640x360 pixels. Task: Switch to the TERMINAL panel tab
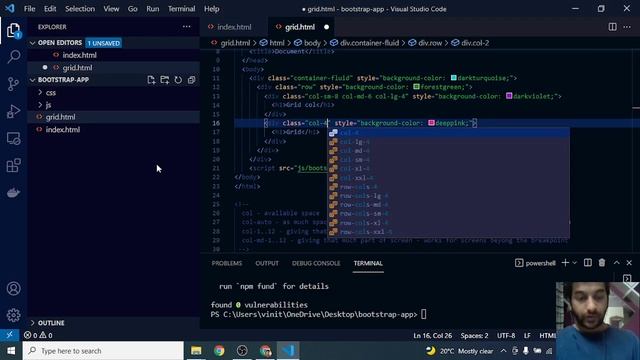pyautogui.click(x=368, y=263)
